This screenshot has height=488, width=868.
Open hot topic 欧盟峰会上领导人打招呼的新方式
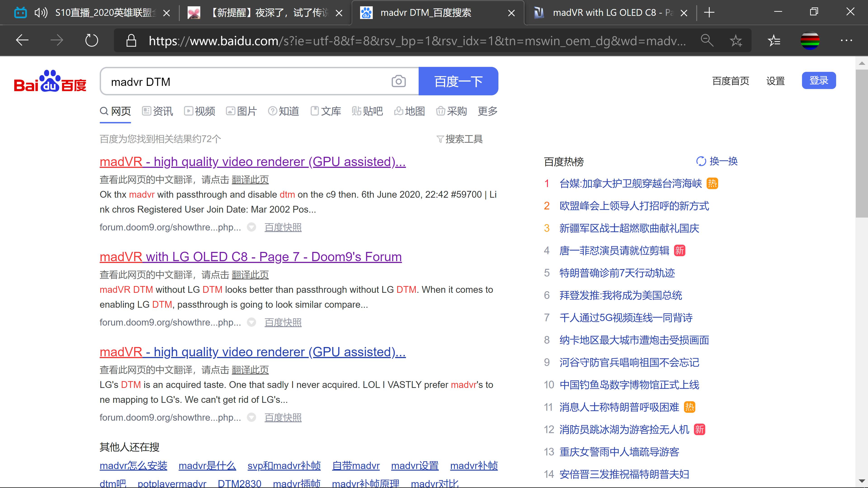click(x=634, y=206)
